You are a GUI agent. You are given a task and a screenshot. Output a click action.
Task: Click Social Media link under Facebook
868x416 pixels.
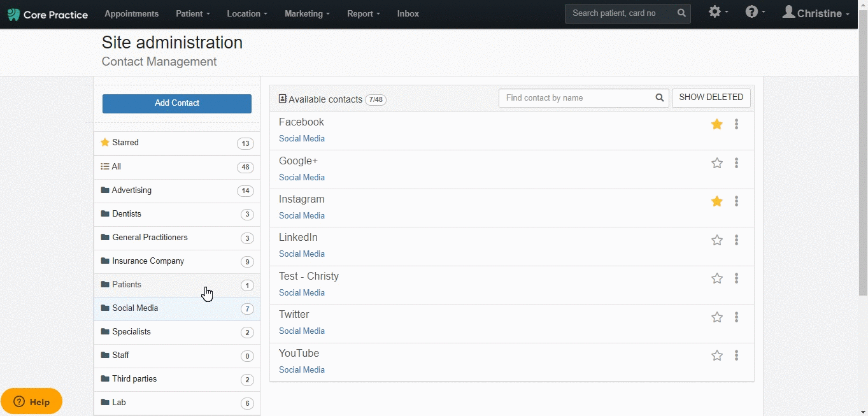tap(302, 139)
